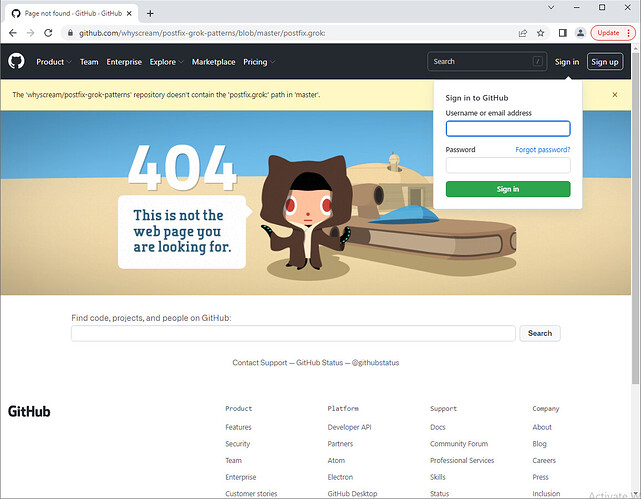Open the About footer link
Image resolution: width=641 pixels, height=499 pixels.
[x=542, y=427]
